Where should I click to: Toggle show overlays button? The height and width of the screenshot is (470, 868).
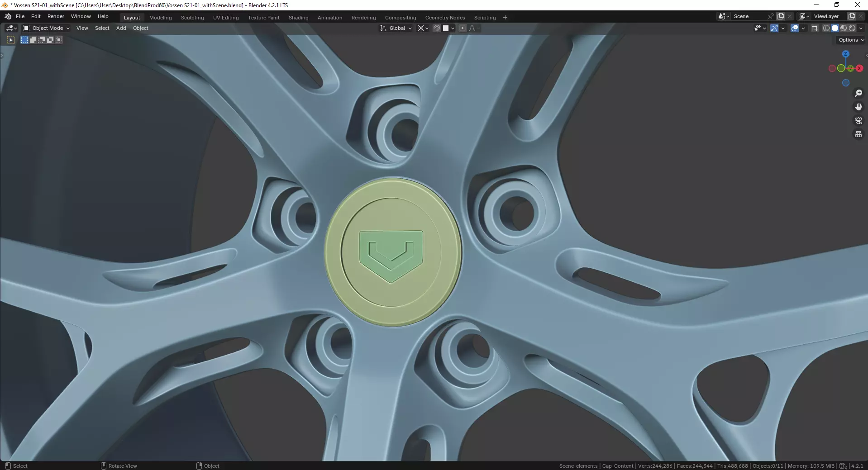[795, 28]
